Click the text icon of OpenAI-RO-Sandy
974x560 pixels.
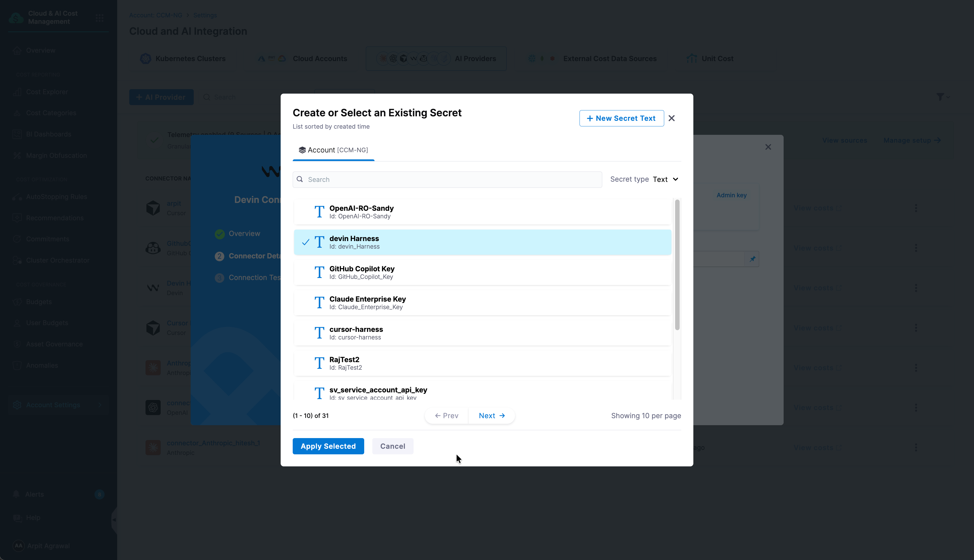pyautogui.click(x=319, y=212)
